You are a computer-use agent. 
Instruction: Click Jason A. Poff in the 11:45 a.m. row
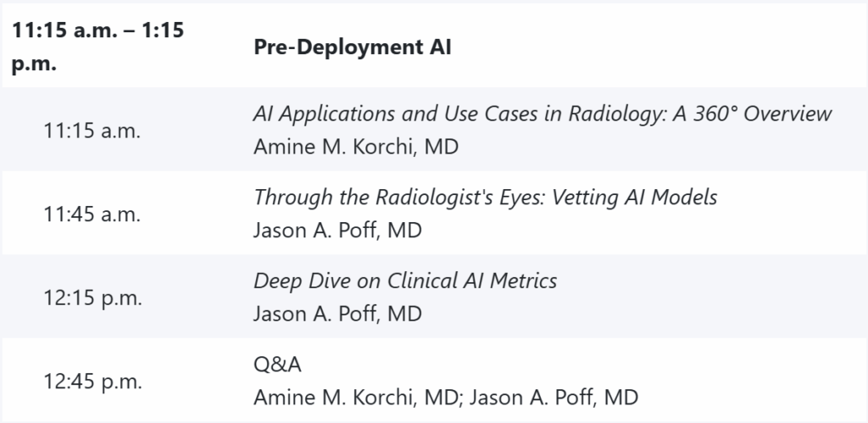tap(337, 230)
